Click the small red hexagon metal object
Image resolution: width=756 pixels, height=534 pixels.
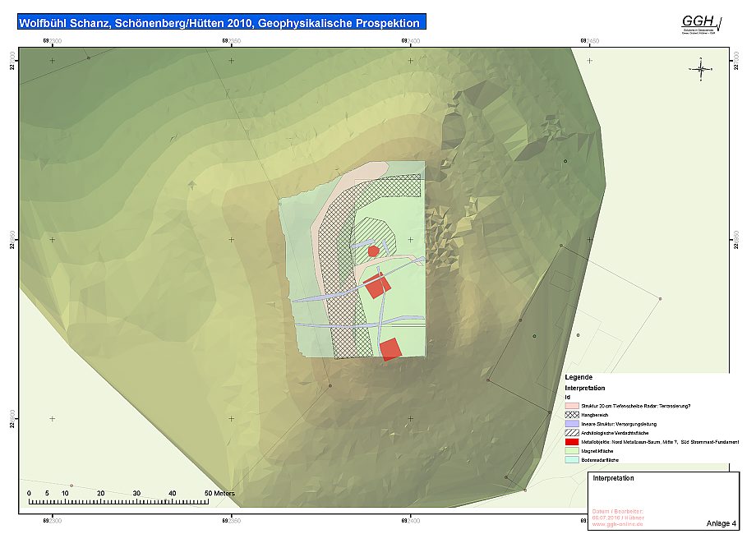tap(372, 251)
